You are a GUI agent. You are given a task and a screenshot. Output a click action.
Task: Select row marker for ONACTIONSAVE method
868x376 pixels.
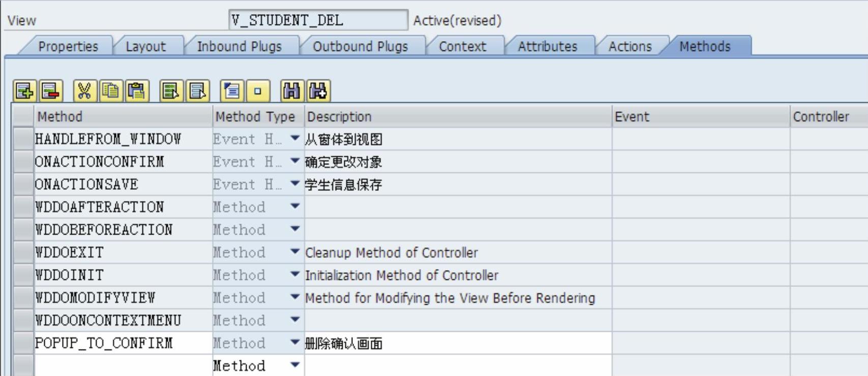click(23, 184)
